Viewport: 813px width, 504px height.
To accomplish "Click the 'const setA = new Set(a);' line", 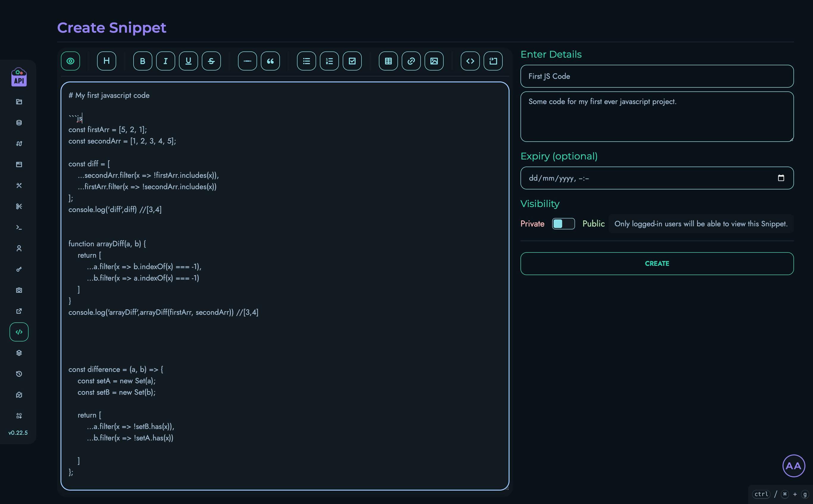I will (116, 381).
